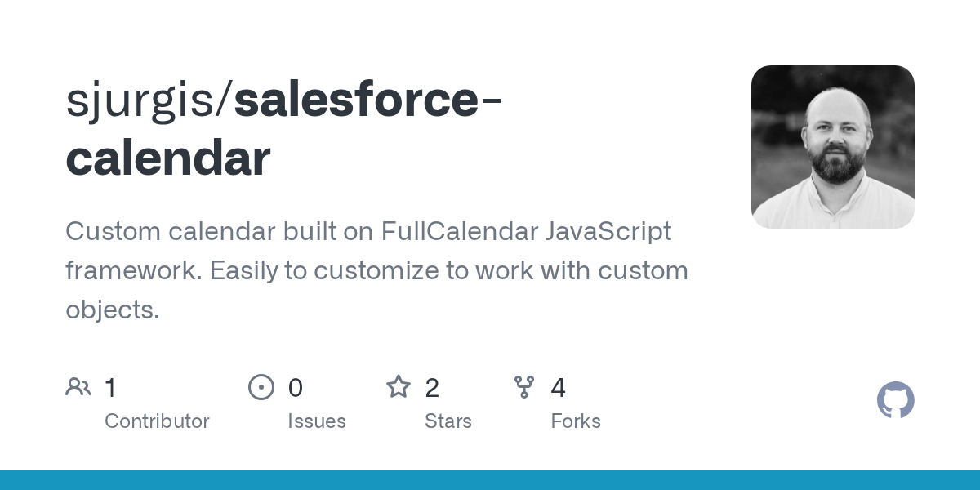
Task: Click the Forks branch icon
Action: click(524, 387)
